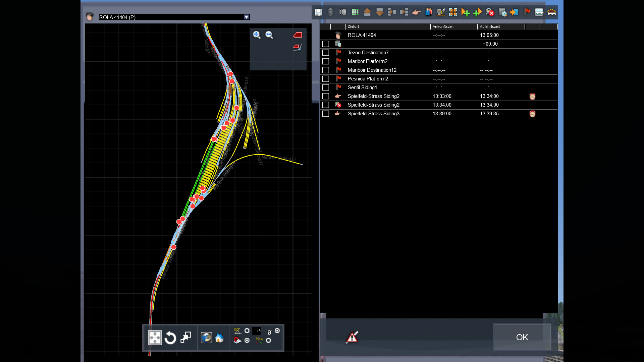Click the alarm clock on 13:39:35 row

pyautogui.click(x=532, y=114)
